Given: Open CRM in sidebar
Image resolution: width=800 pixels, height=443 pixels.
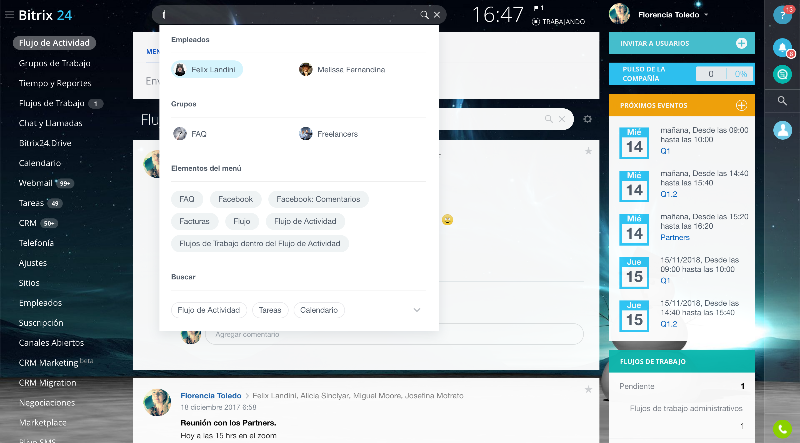Looking at the screenshot, I should [x=28, y=223].
